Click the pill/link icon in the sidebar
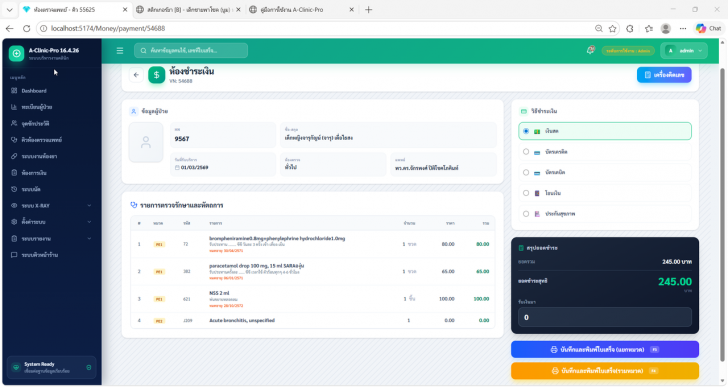The width and height of the screenshot is (728, 387). (14, 156)
